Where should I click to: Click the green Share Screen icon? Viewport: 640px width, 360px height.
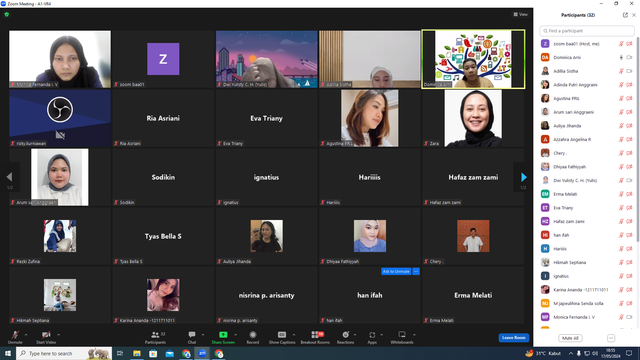[x=223, y=335]
